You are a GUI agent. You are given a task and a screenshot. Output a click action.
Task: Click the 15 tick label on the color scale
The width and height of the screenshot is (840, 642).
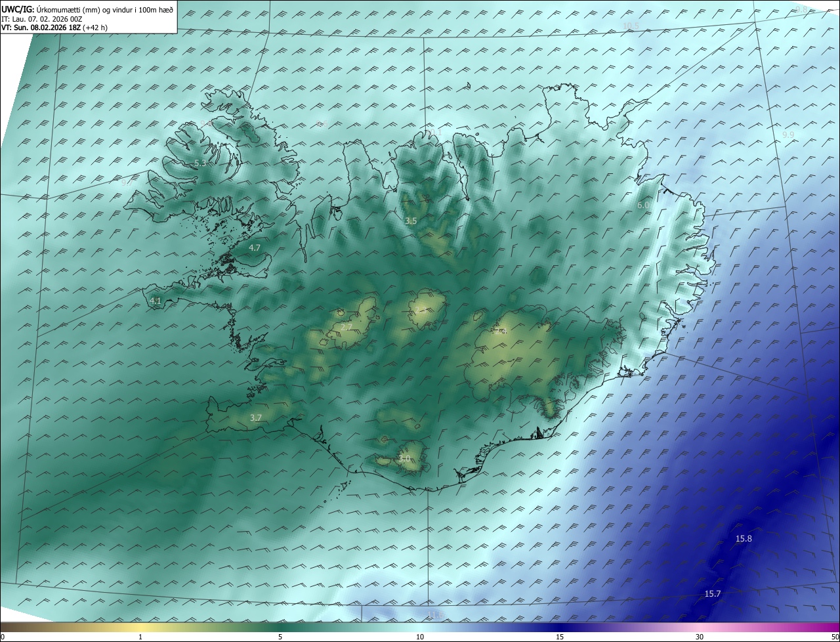coord(560,637)
